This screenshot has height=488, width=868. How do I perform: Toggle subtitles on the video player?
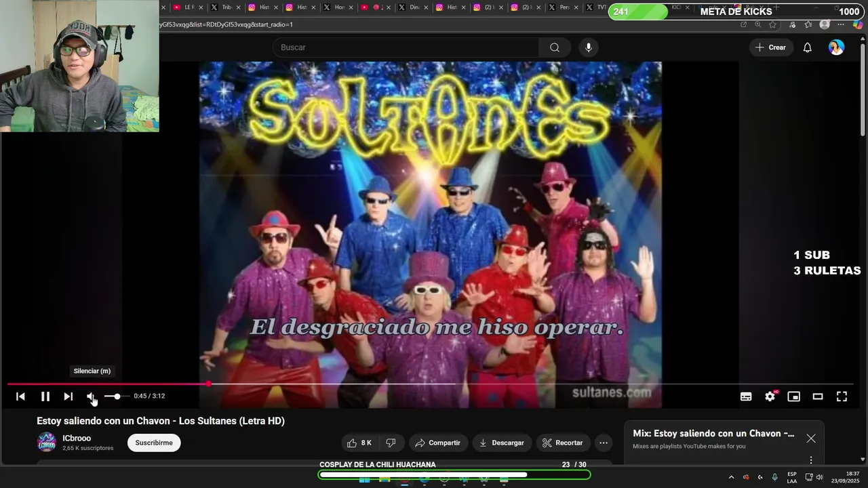pyautogui.click(x=746, y=396)
